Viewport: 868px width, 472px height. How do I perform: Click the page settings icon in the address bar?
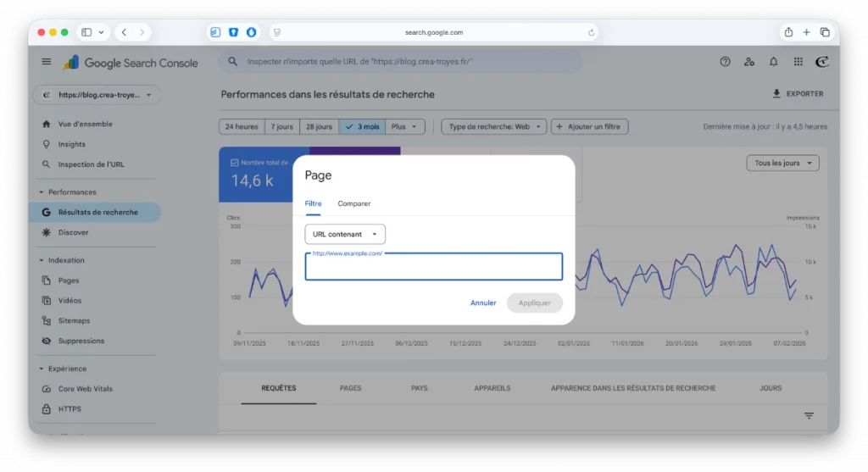point(277,33)
